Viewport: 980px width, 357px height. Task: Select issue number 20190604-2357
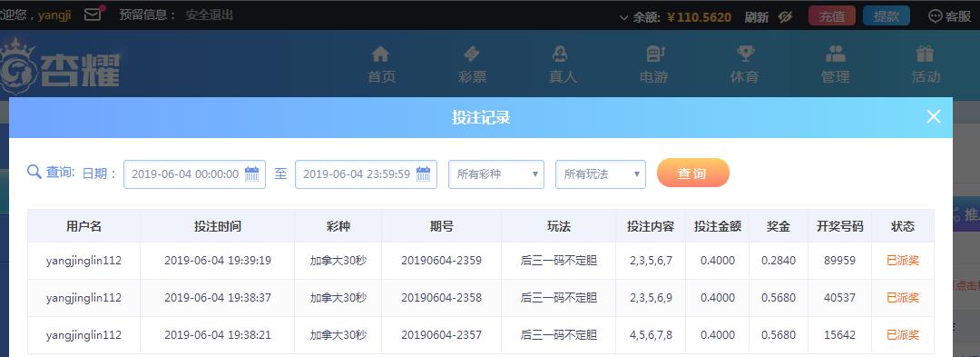(x=441, y=335)
